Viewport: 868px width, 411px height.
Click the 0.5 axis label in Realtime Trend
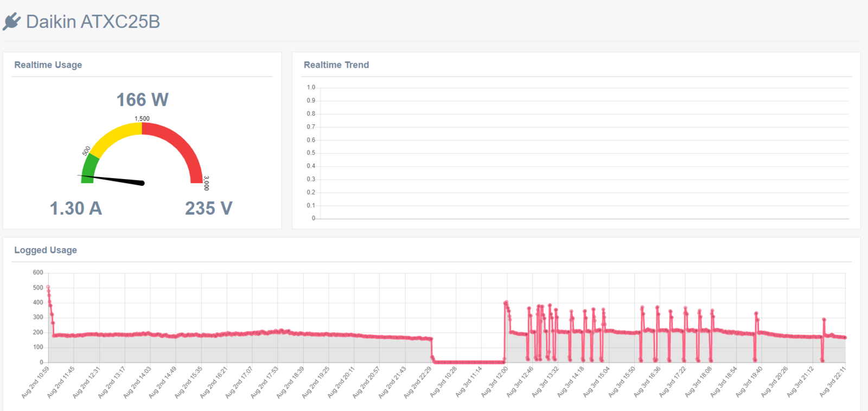pos(311,153)
